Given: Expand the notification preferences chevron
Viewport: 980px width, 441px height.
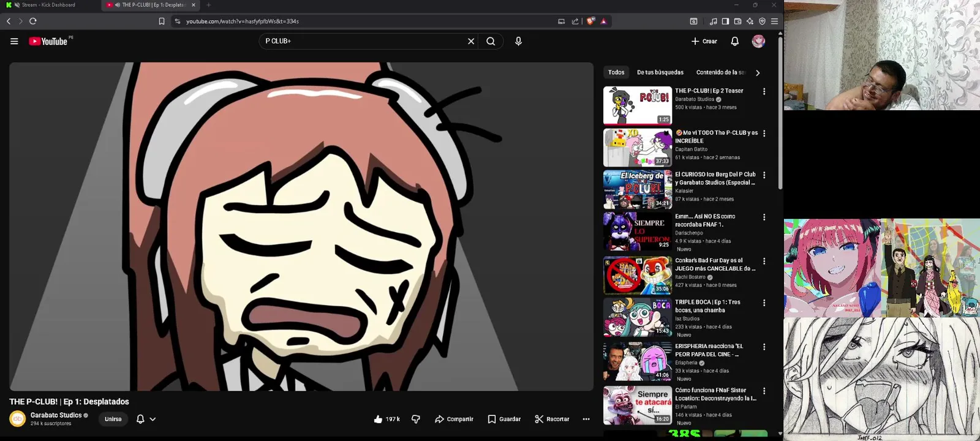Looking at the screenshot, I should click(x=153, y=419).
